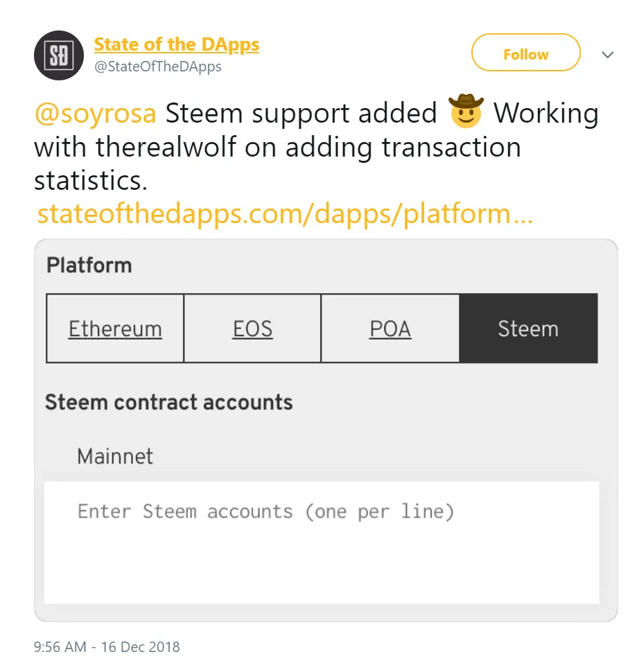Expand the tweet options chevron

click(x=608, y=55)
